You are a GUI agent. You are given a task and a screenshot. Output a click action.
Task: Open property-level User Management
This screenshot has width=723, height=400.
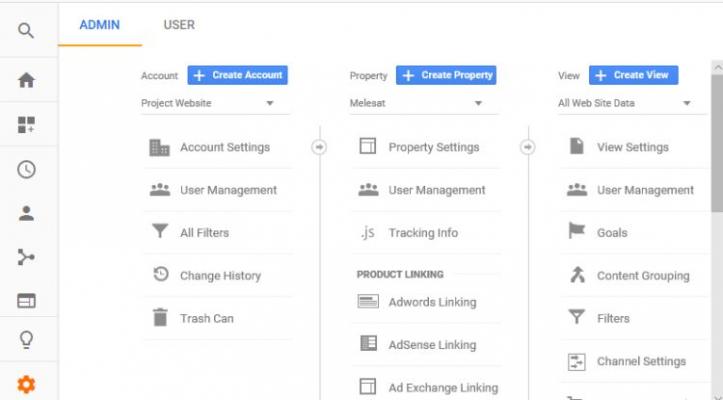[x=437, y=190]
